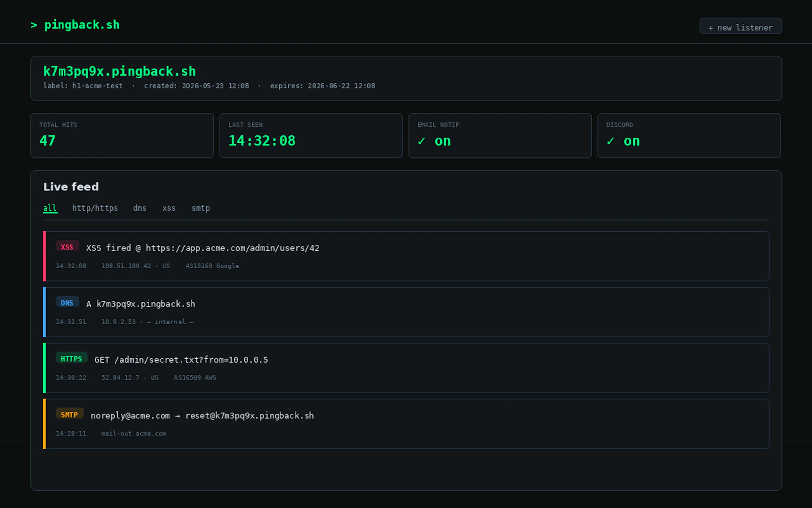Click the Live feed heading
Viewport: 812px width, 508px height.
coord(71,187)
